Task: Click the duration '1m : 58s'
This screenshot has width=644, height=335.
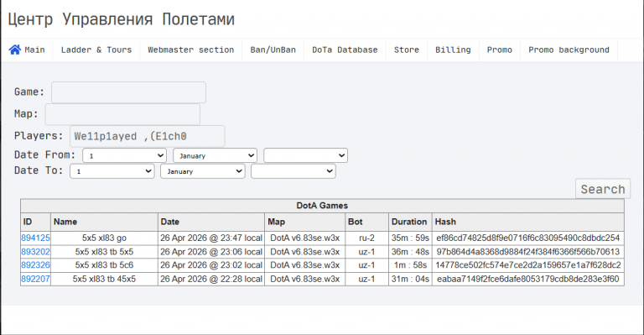Action: [x=410, y=265]
